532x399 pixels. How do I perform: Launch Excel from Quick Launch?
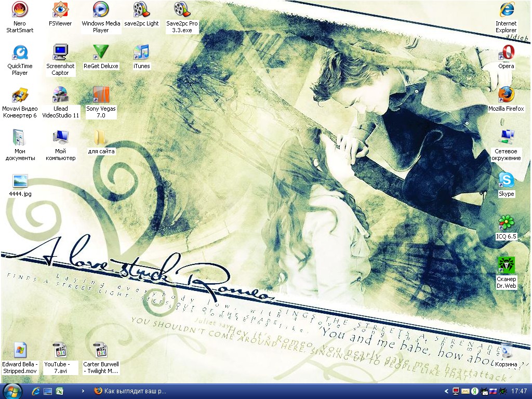60,391
